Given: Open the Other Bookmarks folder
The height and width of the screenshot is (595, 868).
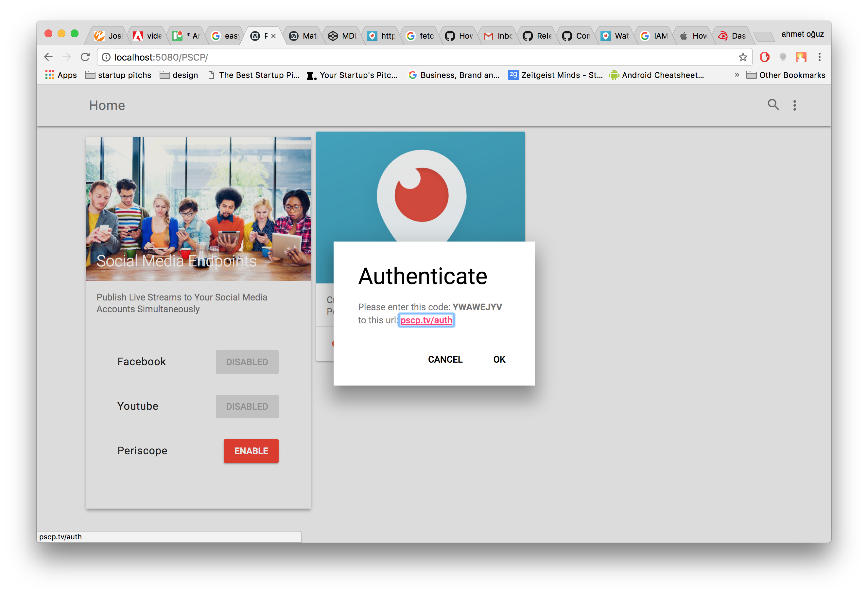Looking at the screenshot, I should (786, 75).
